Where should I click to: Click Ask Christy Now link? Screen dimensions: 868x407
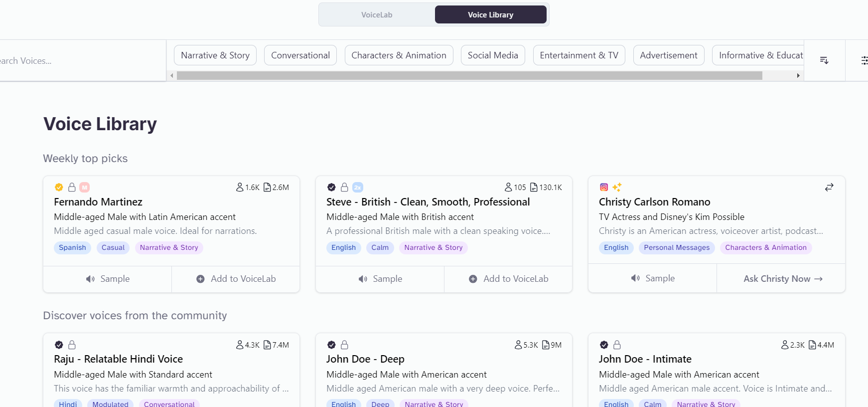[x=782, y=279]
